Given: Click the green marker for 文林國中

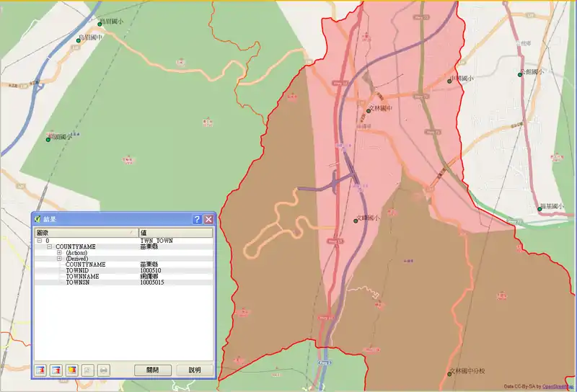Looking at the screenshot, I should 368,110.
